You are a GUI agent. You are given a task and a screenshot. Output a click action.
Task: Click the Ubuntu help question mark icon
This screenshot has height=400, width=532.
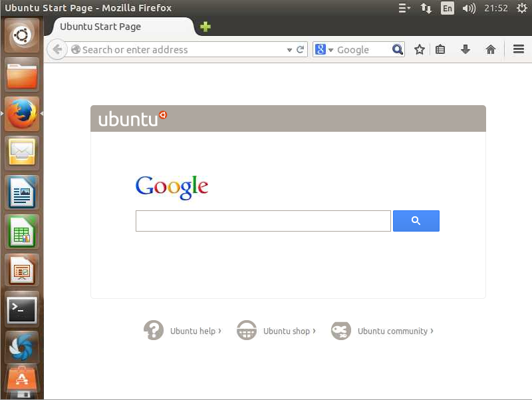(154, 330)
